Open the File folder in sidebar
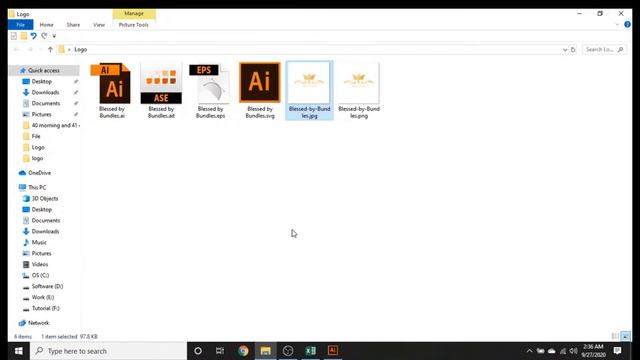This screenshot has width=640, height=360. [x=36, y=136]
